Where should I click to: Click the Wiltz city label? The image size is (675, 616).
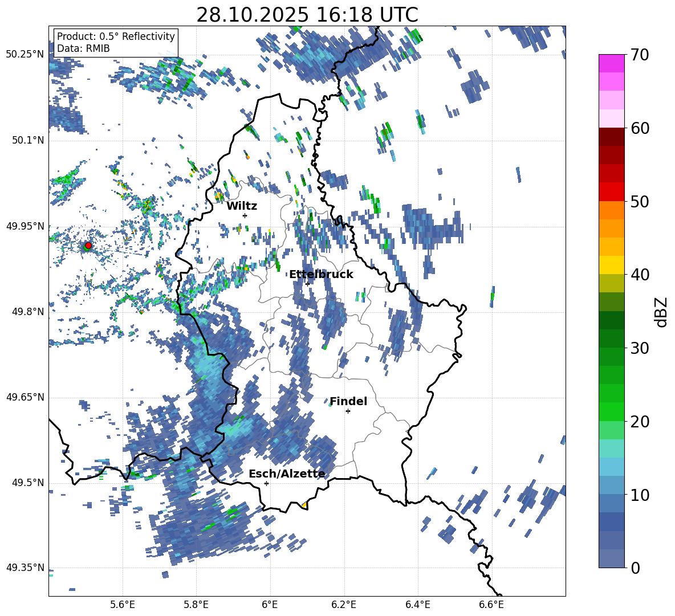click(242, 206)
